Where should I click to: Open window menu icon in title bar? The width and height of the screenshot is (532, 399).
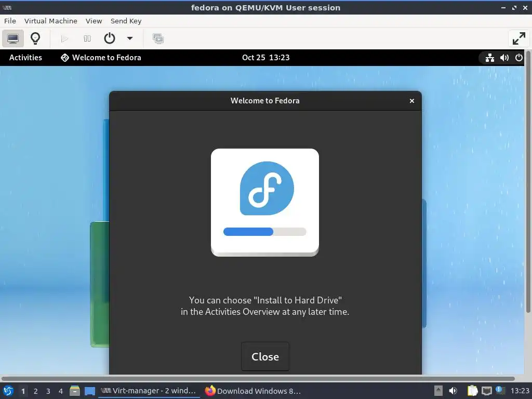point(7,7)
